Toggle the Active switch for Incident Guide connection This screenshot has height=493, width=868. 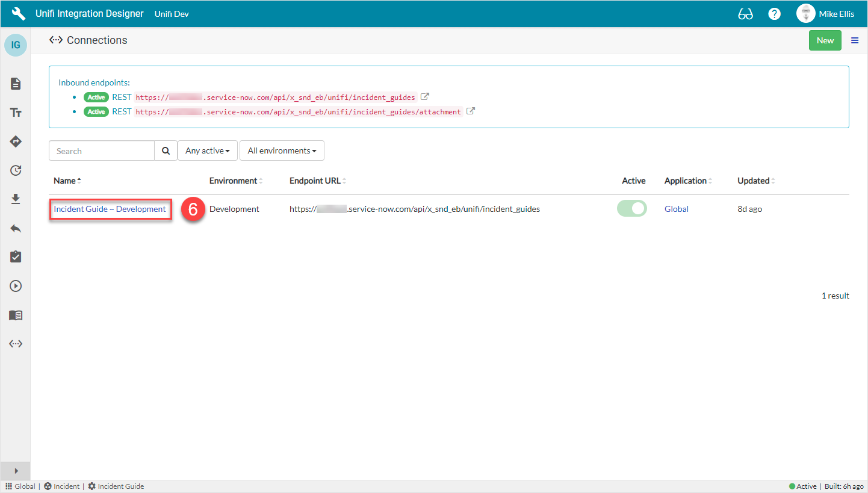click(x=631, y=209)
